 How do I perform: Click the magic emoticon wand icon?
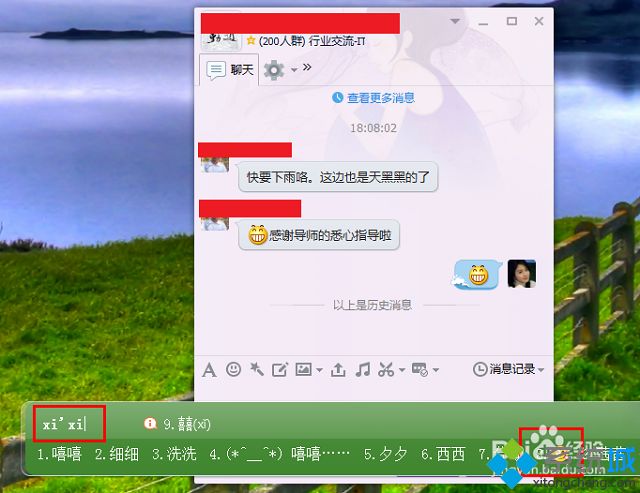click(257, 369)
